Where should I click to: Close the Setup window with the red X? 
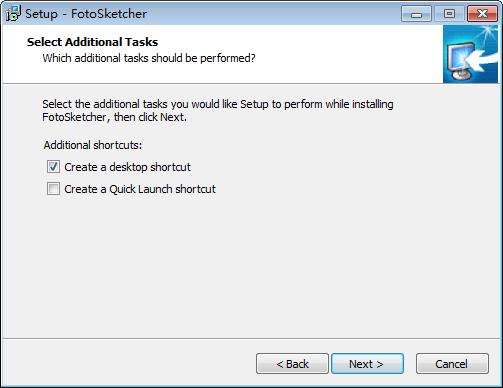click(x=482, y=14)
